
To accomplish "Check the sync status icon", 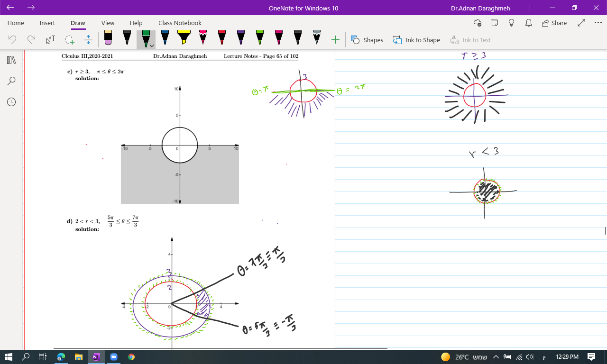I will pos(478,23).
